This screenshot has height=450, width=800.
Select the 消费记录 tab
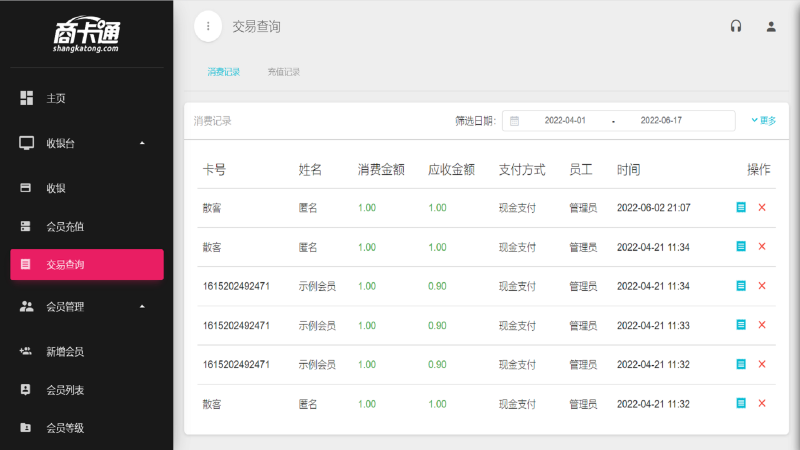(223, 72)
